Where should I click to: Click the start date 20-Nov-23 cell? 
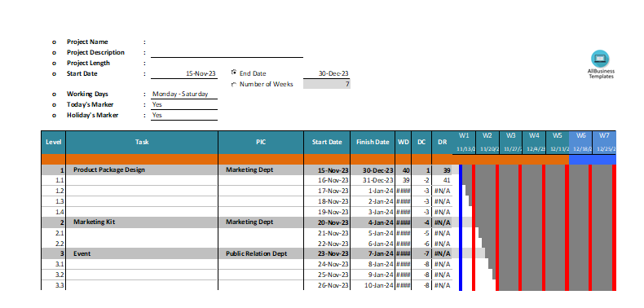[327, 222]
